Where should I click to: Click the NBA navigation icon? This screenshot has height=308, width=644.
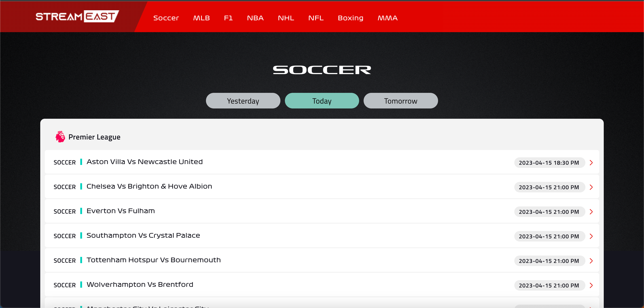coord(255,18)
